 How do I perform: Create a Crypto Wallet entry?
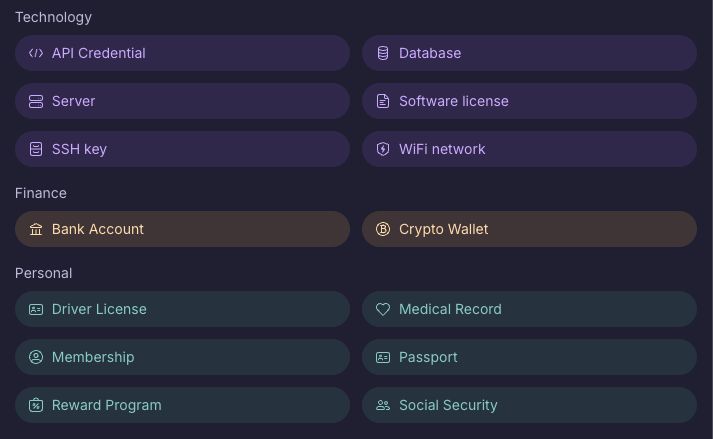click(529, 229)
